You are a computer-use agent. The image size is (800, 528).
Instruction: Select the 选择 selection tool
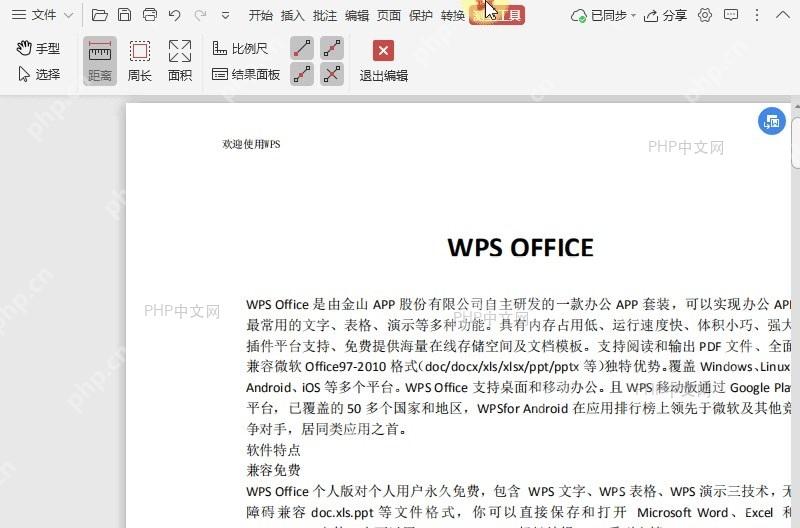point(39,74)
